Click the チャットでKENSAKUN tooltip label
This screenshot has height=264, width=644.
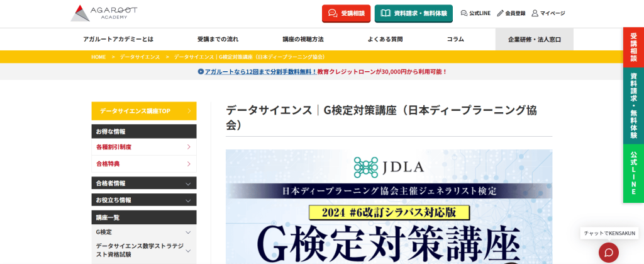[609, 233]
